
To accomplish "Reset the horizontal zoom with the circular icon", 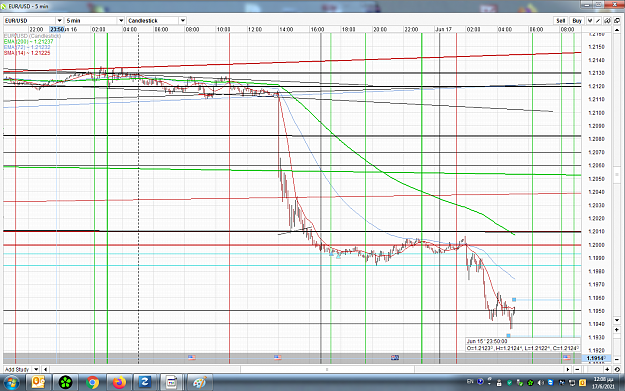I will 617,369.
